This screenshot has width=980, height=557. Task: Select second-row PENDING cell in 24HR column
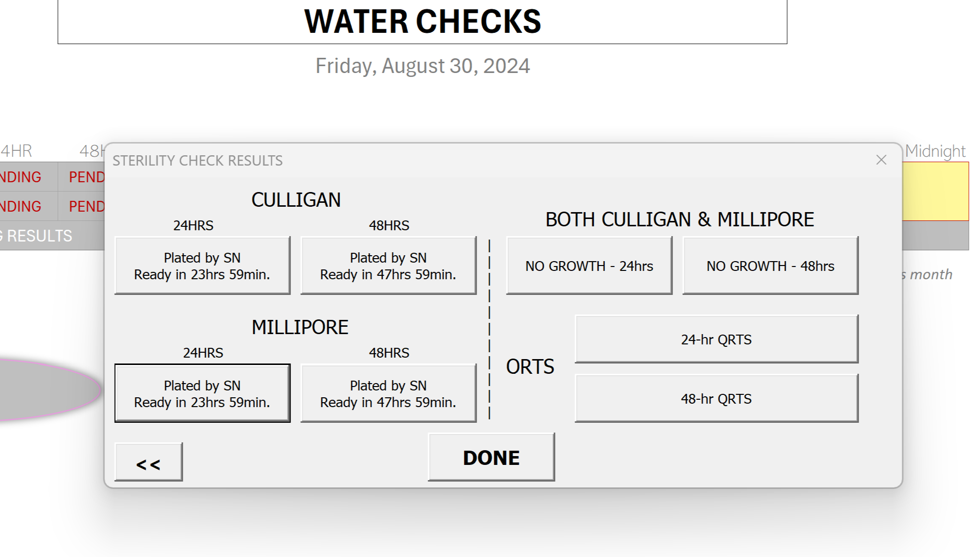[x=22, y=206]
